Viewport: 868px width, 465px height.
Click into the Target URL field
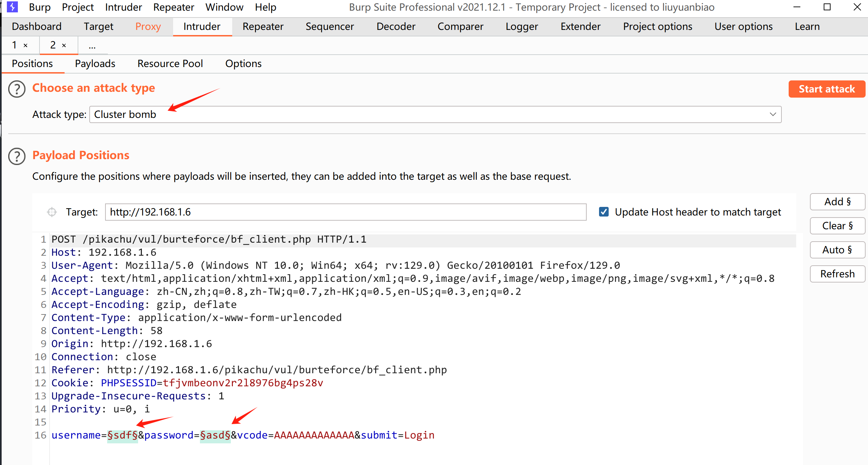click(x=345, y=212)
